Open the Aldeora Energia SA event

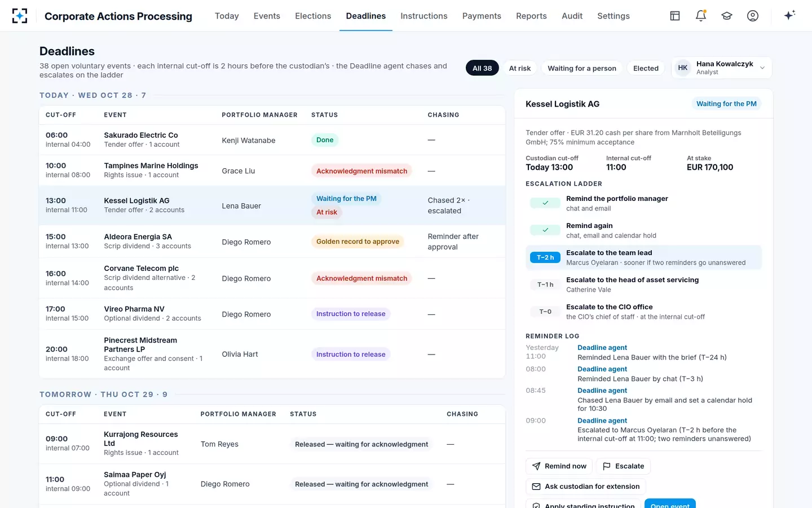click(x=272, y=242)
